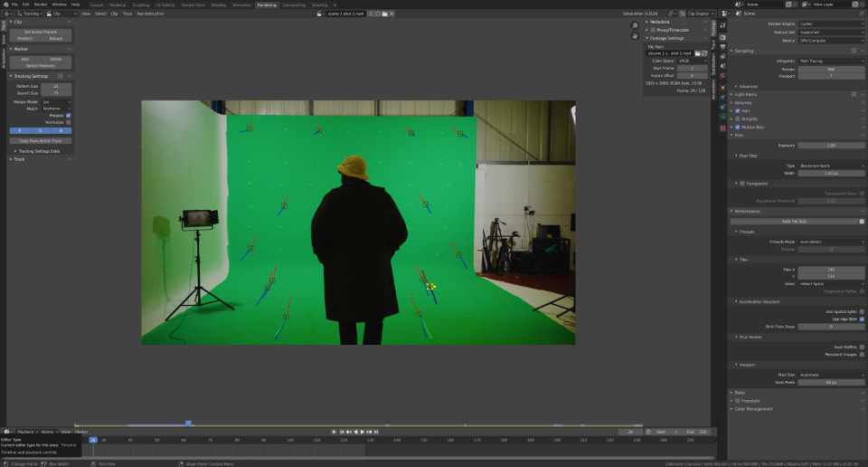Open the Tool properties tab

(x=722, y=25)
